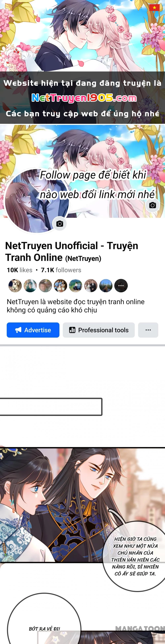Click the cover photo camera icon
165x644 pixels.
[152, 205]
